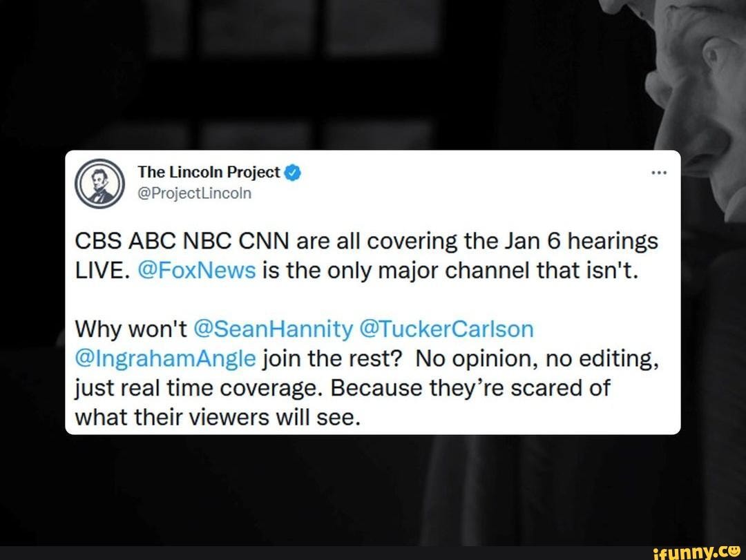The image size is (746, 560).
Task: Click the @ProjectLincoln handle
Action: click(194, 193)
